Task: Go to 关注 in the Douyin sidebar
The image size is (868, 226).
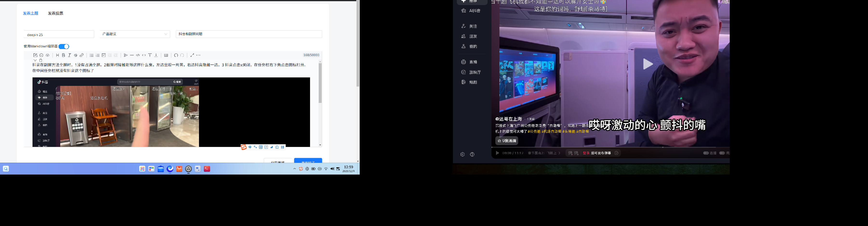Action: tap(469, 26)
